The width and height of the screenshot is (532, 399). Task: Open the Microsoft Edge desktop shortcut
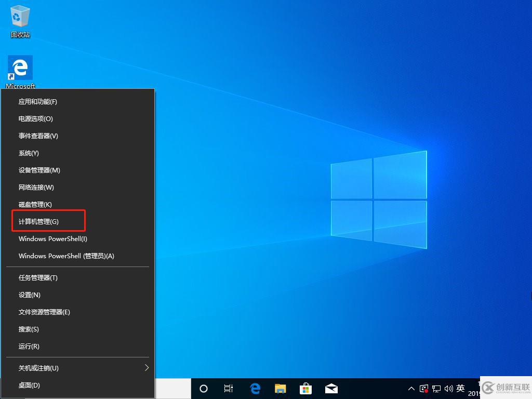(20, 72)
